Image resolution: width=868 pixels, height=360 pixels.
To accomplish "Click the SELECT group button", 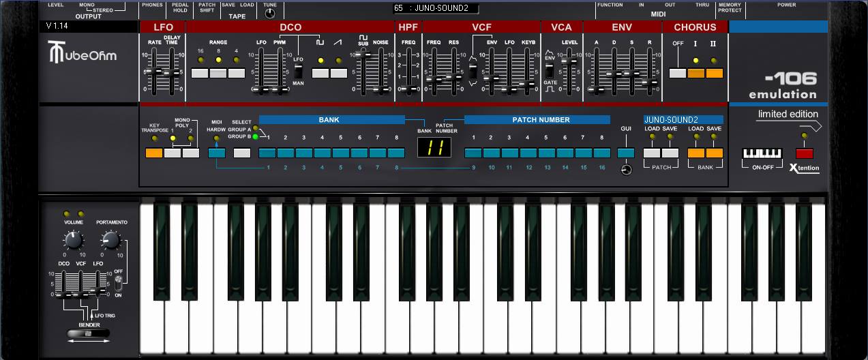I will [x=242, y=153].
